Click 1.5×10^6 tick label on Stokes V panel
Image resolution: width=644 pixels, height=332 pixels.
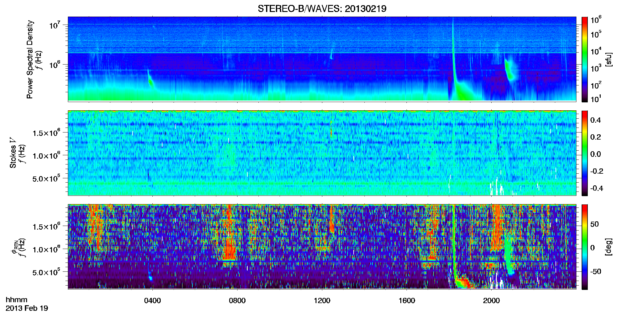tap(46, 132)
